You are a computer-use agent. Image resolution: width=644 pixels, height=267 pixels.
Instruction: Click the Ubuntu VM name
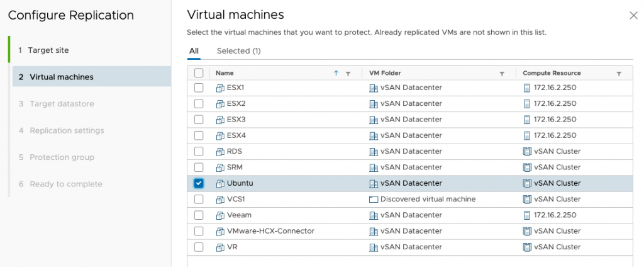tap(240, 183)
